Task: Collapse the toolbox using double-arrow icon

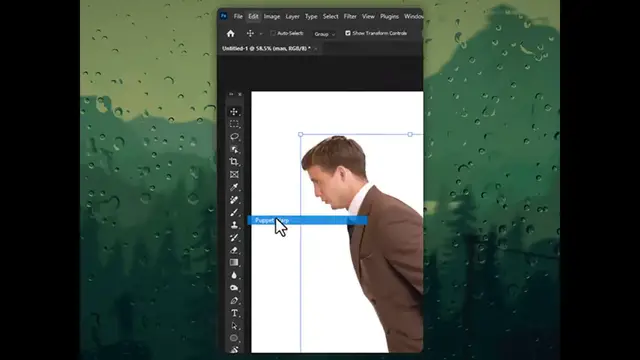Action: [x=231, y=94]
